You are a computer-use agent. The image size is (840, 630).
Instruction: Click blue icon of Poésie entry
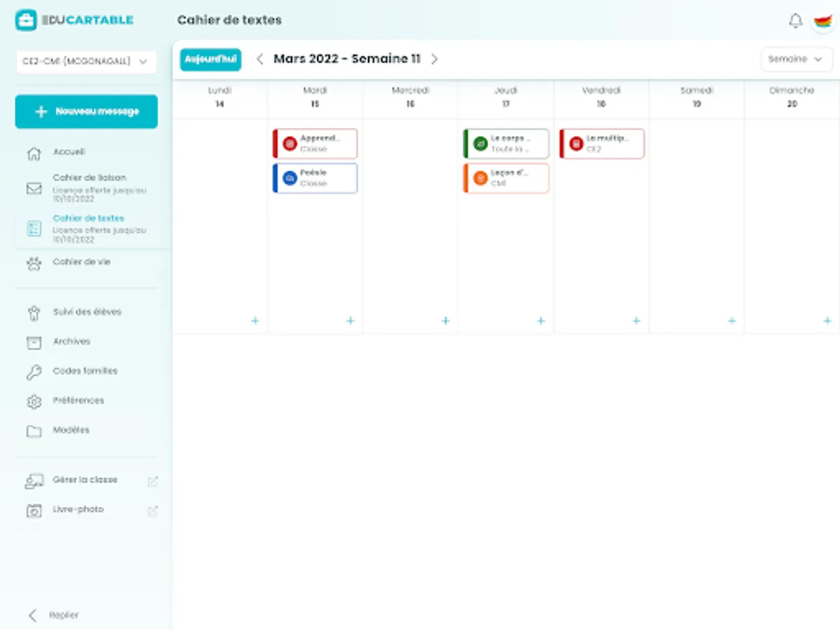[289, 178]
